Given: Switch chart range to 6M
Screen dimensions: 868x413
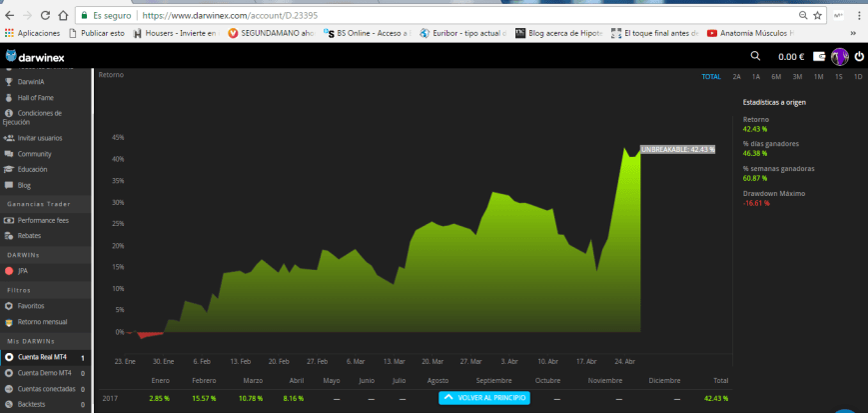Looking at the screenshot, I should point(776,77).
